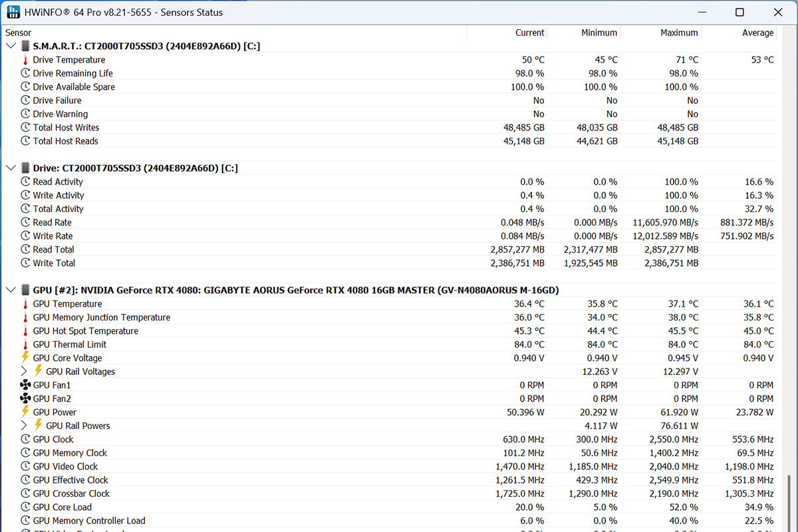
Task: Click the 50.396 W current GPU Power value
Action: (x=525, y=412)
